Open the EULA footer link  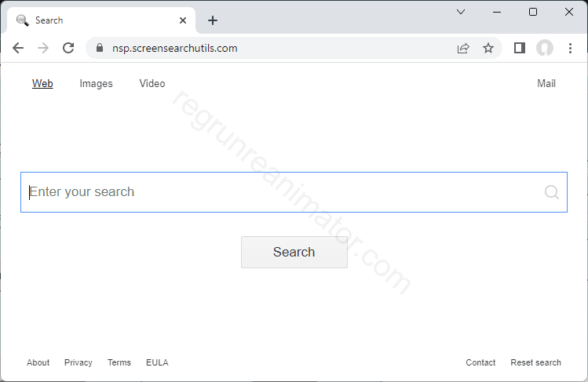point(157,362)
